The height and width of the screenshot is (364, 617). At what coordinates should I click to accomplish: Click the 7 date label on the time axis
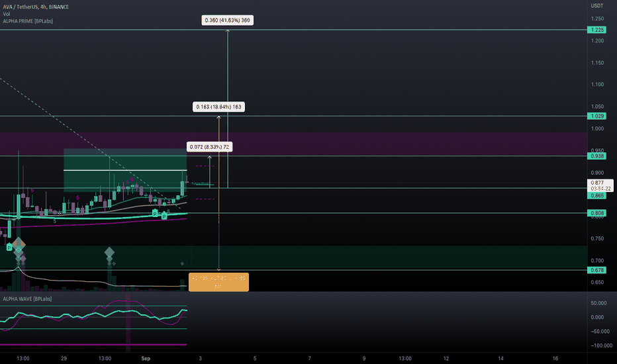click(309, 359)
